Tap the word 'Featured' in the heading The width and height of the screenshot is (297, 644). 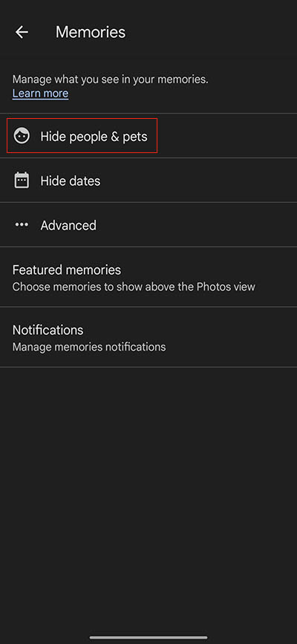(38, 270)
